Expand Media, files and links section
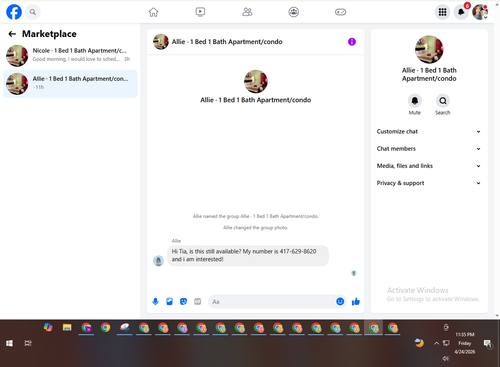500x367 pixels. point(429,166)
